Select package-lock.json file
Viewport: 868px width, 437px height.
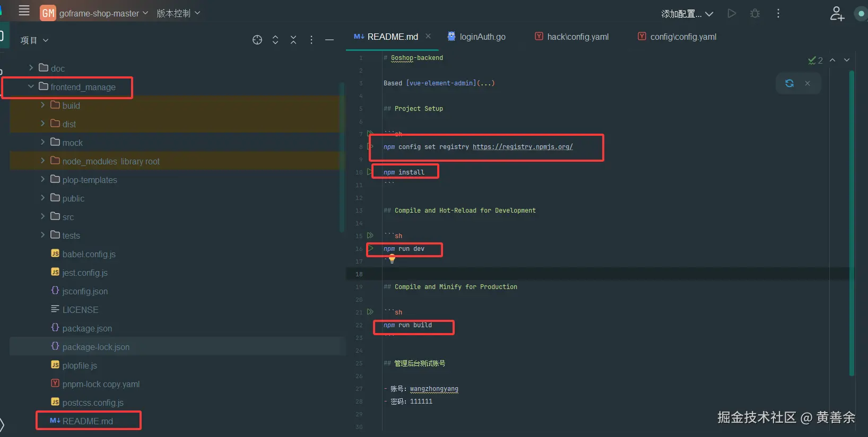[x=90, y=347]
